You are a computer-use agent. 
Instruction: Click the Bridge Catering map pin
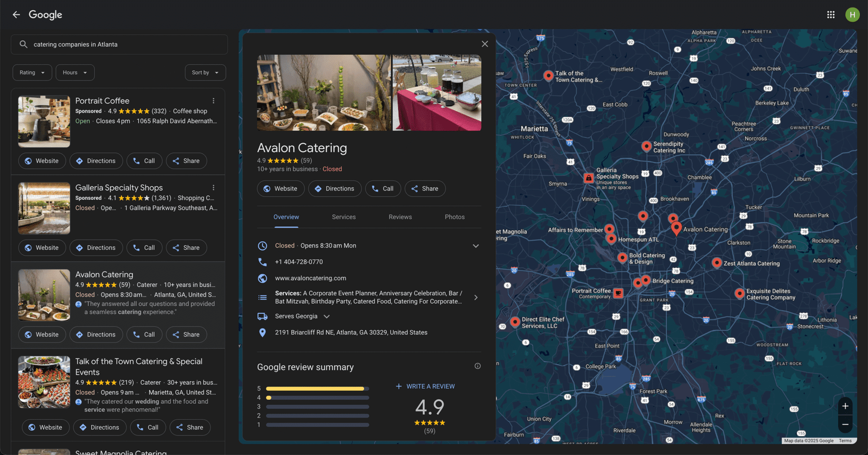646,280
